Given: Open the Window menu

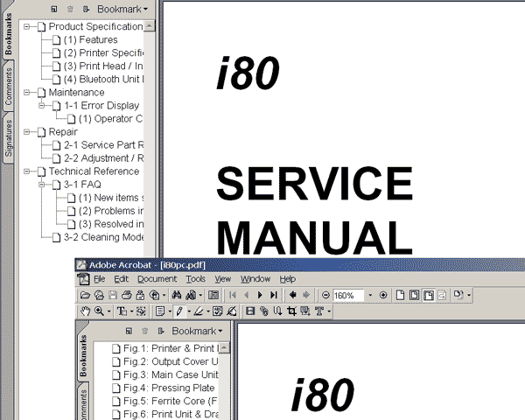Looking at the screenshot, I should click(x=255, y=279).
